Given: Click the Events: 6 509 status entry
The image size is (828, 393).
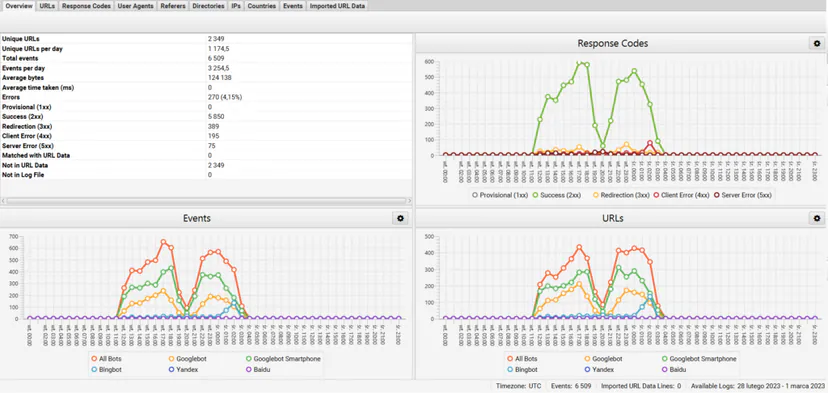Looking at the screenshot, I should pos(570,386).
